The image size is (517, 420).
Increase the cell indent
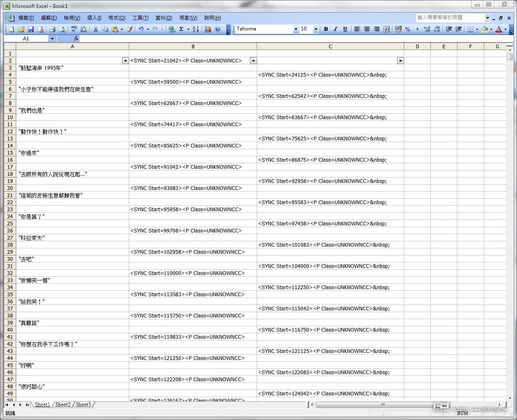458,29
